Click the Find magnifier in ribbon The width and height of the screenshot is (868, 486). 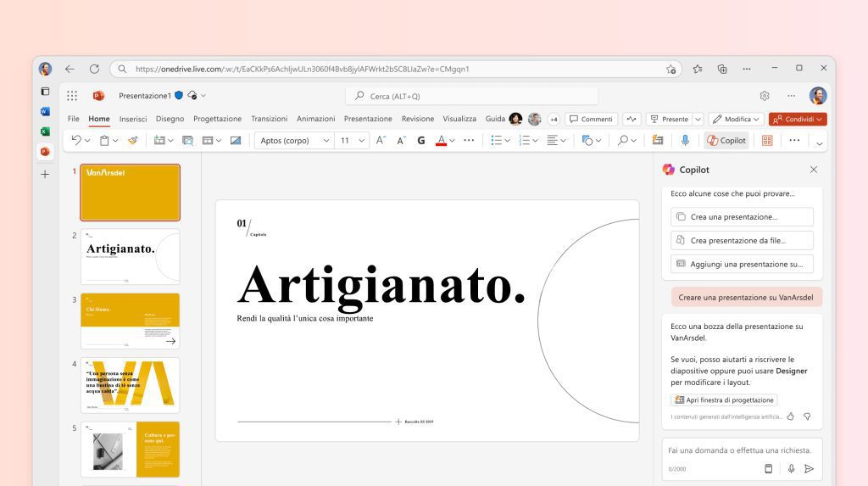tap(623, 140)
